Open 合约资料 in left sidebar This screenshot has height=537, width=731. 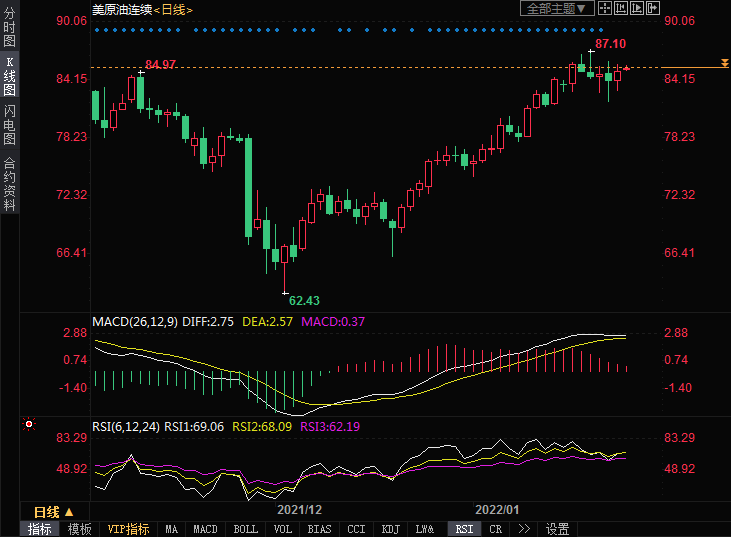[x=10, y=184]
